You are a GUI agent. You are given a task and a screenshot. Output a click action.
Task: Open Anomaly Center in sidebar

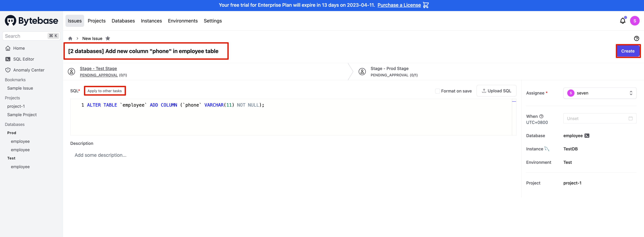click(29, 70)
